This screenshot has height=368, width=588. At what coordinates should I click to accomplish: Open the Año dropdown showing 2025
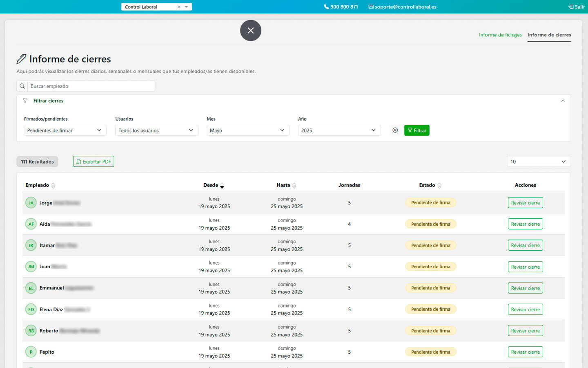339,130
